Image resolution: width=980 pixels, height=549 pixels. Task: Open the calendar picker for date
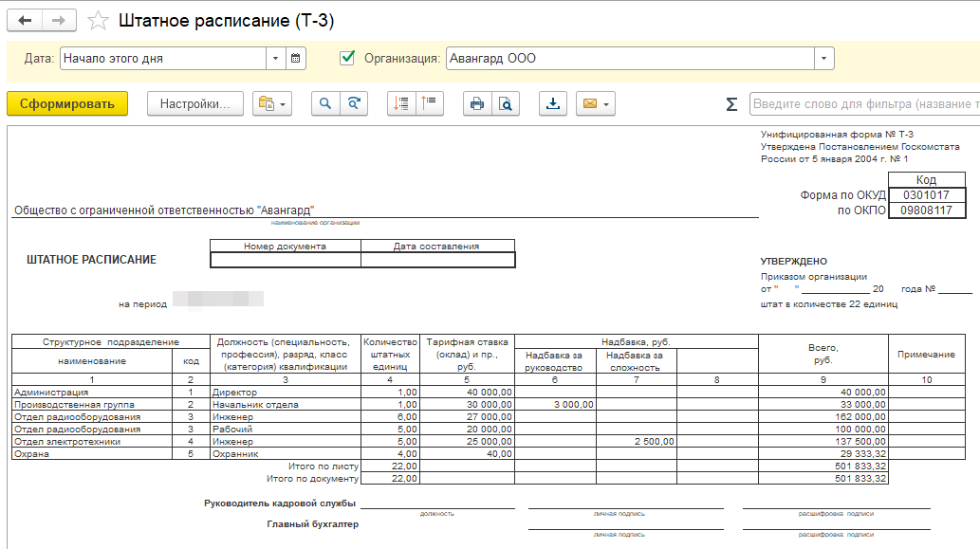[296, 58]
